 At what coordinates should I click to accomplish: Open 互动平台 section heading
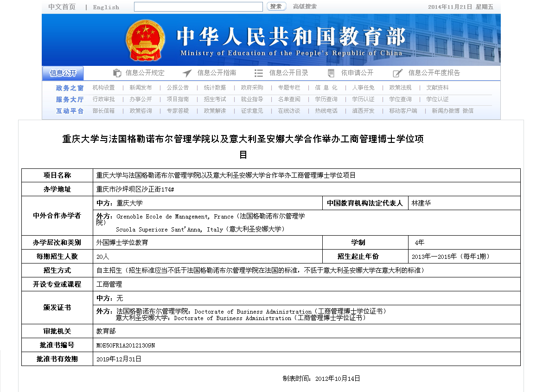tap(70, 111)
